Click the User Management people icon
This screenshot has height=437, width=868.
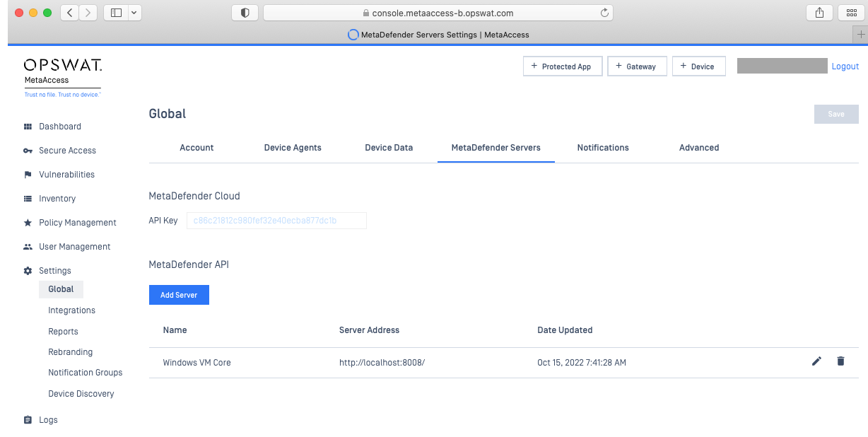28,247
